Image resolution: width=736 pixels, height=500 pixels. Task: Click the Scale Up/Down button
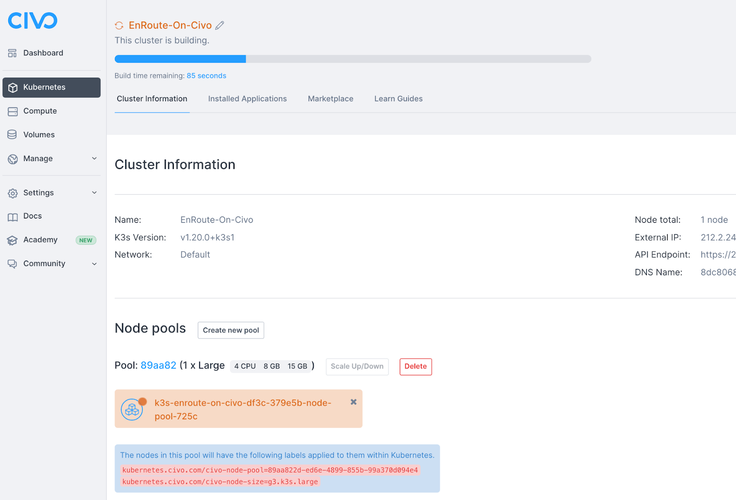(357, 366)
